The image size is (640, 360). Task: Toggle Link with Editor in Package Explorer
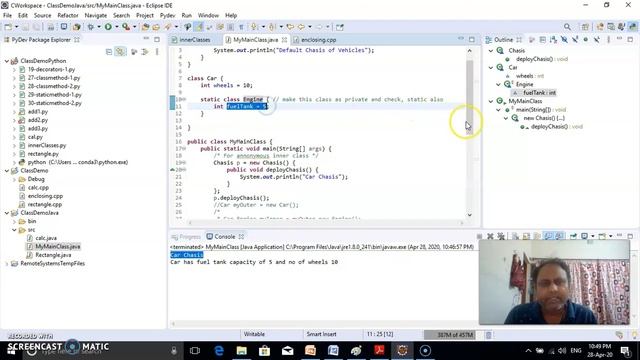[120, 52]
